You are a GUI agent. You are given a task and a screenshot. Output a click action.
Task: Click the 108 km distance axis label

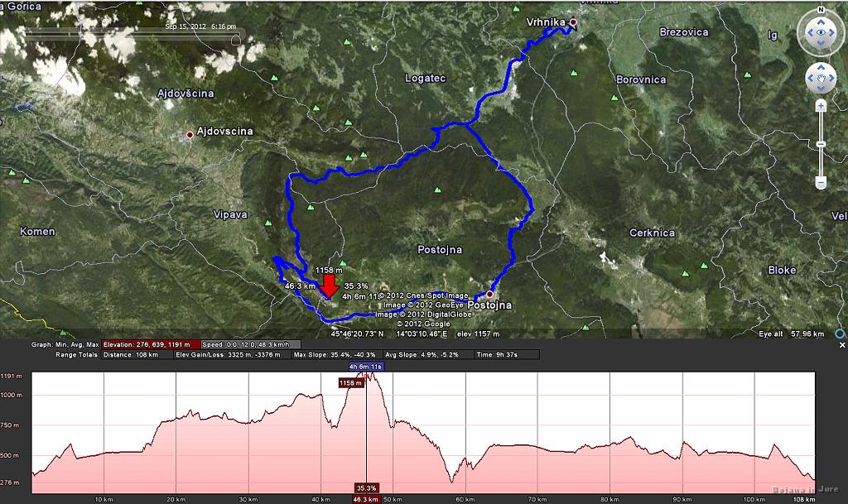coord(804,499)
